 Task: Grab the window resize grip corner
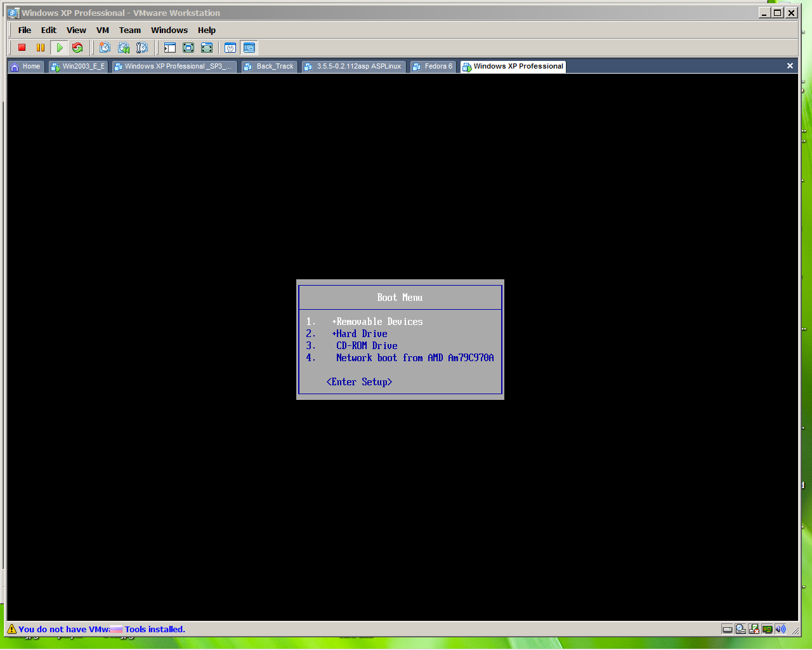tap(795, 630)
